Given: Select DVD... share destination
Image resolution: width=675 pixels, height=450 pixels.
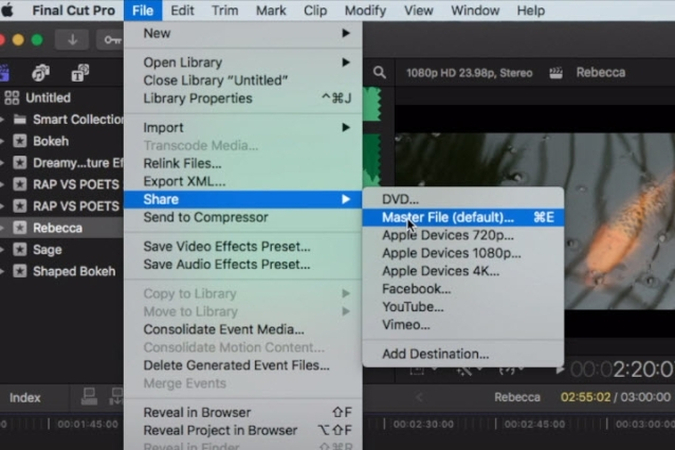Looking at the screenshot, I should tap(463, 199).
